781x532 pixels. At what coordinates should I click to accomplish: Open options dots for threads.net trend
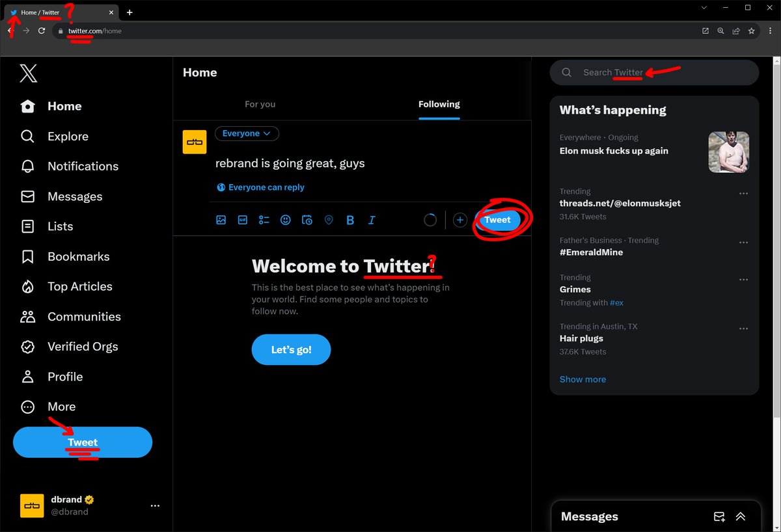(743, 193)
